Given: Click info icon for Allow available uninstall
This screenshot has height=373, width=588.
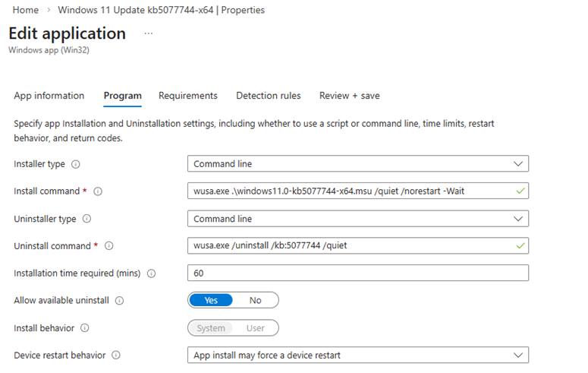Looking at the screenshot, I should (120, 301).
